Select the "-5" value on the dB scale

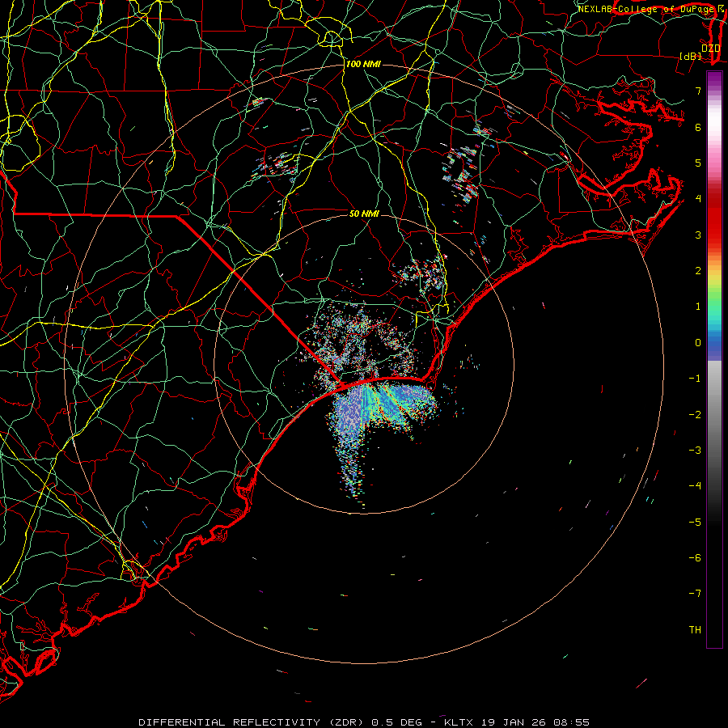pos(695,523)
